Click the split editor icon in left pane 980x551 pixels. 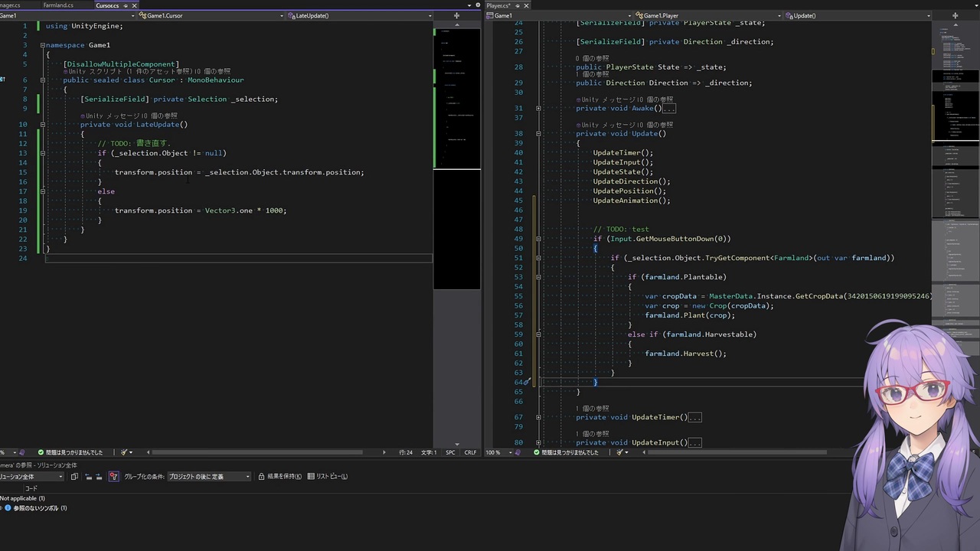coord(456,15)
